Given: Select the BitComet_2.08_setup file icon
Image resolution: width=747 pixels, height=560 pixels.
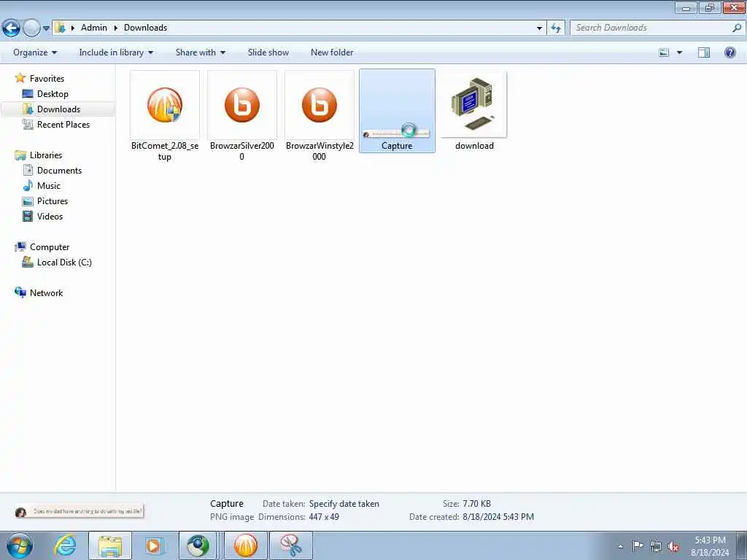Looking at the screenshot, I should pos(164,105).
